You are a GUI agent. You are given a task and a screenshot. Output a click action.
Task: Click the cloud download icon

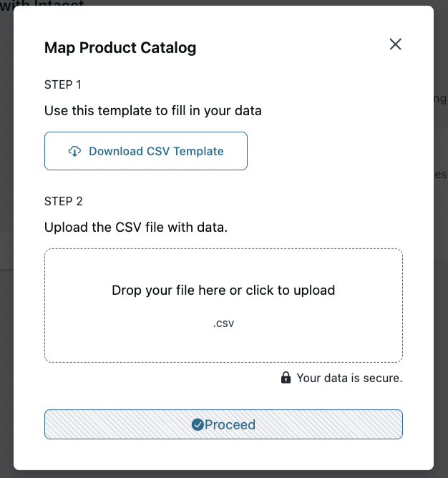point(74,151)
